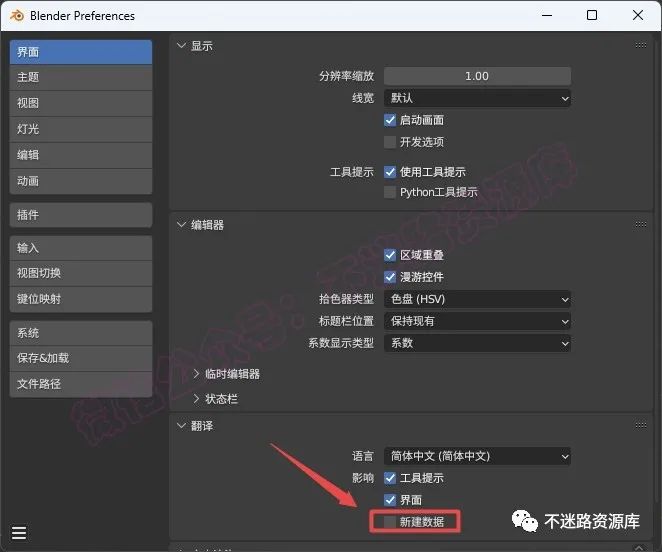Viewport: 662px width, 552px height.
Task: Enable the 新建数据 checkbox
Action: point(390,522)
